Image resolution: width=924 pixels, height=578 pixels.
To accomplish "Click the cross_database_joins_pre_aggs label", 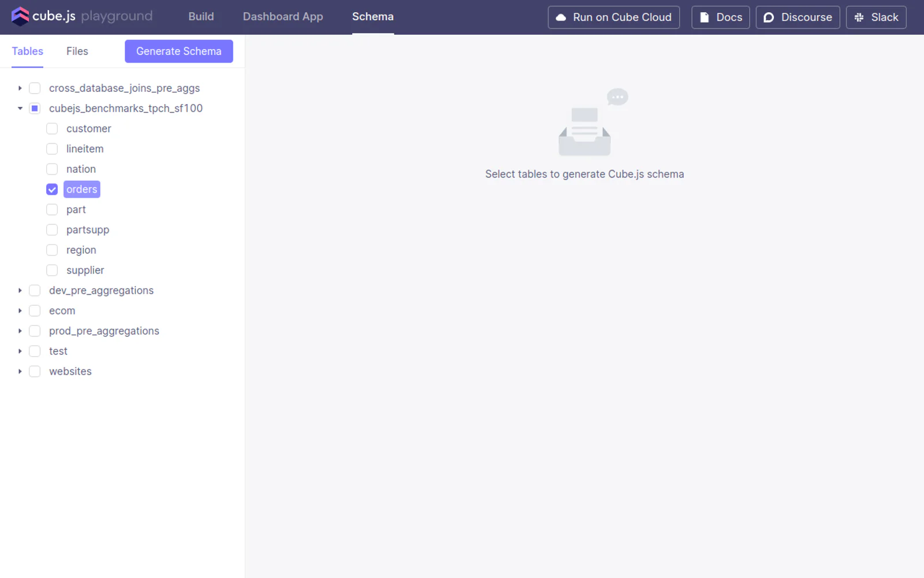I will click(124, 88).
